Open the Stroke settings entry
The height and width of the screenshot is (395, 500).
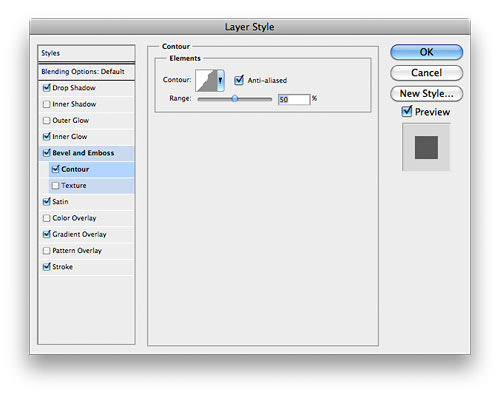pos(87,267)
